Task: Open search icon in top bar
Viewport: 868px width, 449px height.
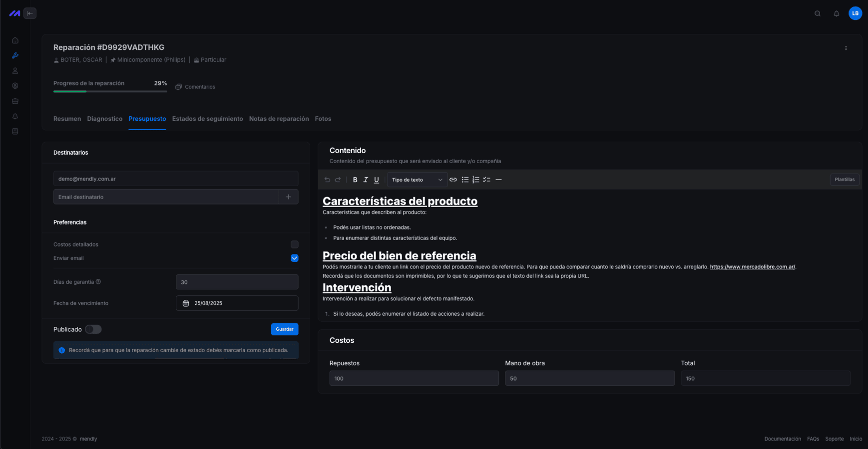Action: tap(818, 13)
